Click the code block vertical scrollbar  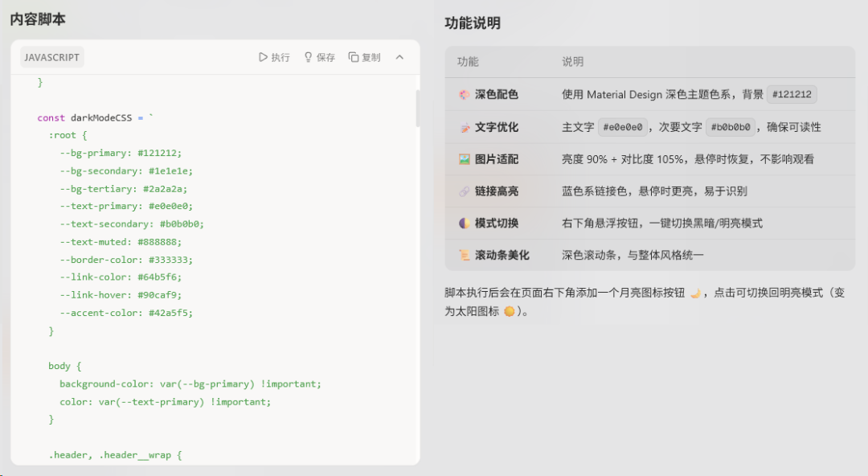coord(417,109)
